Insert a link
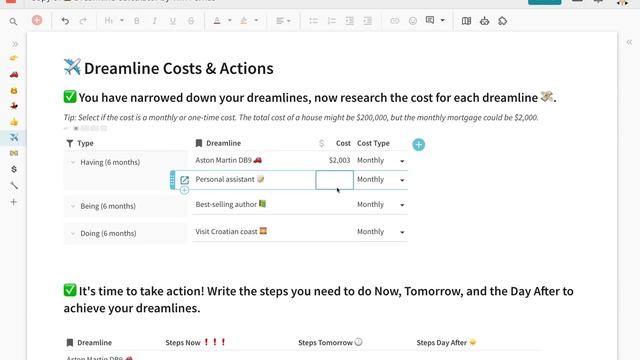 click(x=394, y=21)
